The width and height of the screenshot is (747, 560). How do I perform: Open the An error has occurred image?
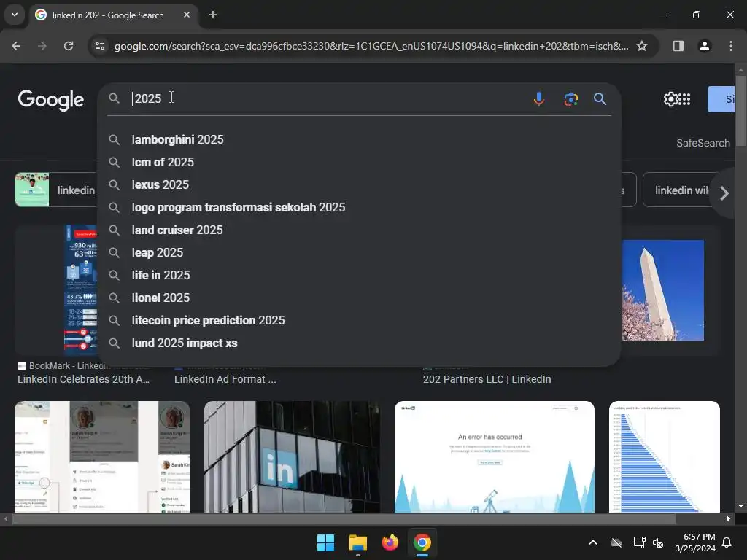pyautogui.click(x=495, y=456)
